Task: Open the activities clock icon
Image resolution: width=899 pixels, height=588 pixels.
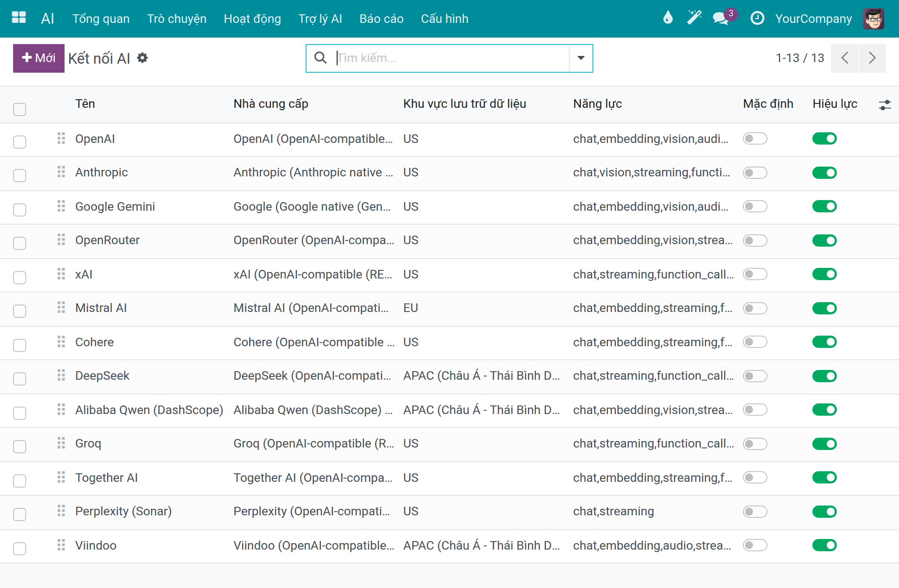Action: point(757,18)
